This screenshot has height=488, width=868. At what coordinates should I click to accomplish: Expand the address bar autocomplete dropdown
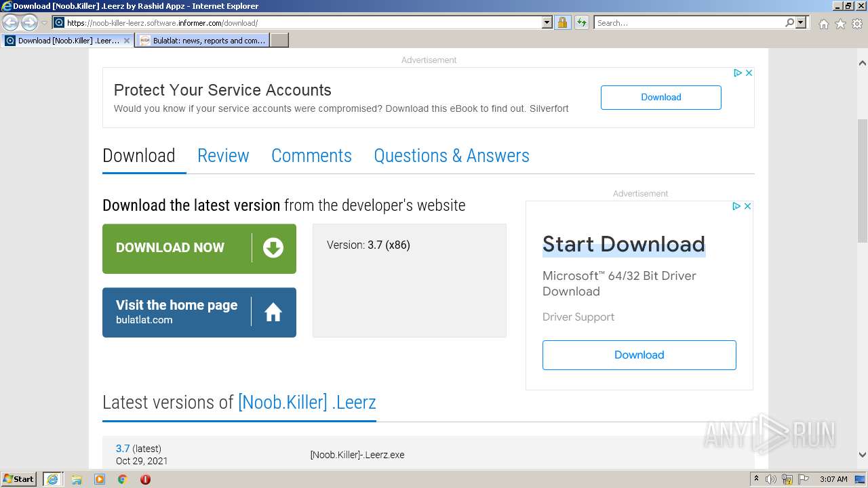(x=547, y=23)
